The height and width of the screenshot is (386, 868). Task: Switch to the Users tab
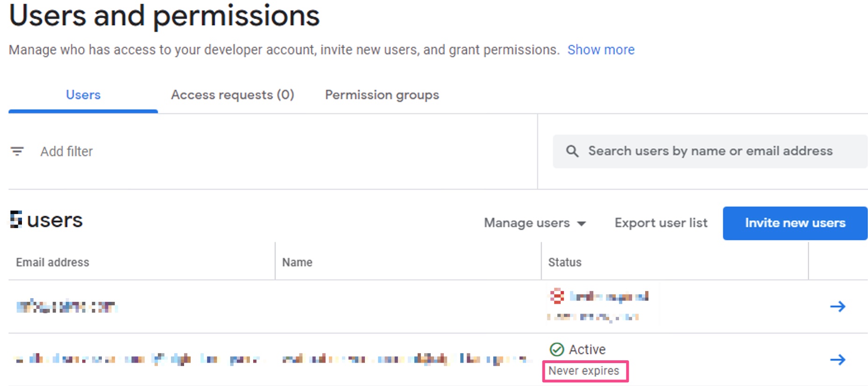[x=83, y=95]
